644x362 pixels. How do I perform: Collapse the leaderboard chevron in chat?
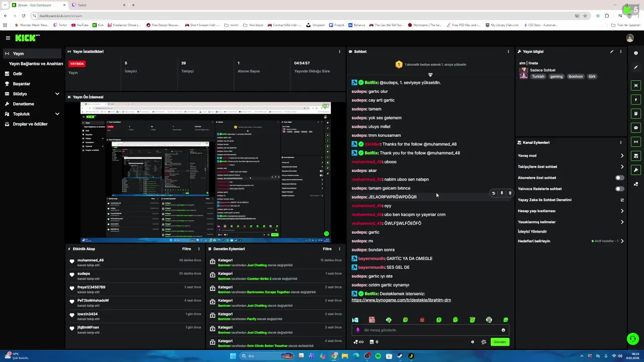(430, 74)
